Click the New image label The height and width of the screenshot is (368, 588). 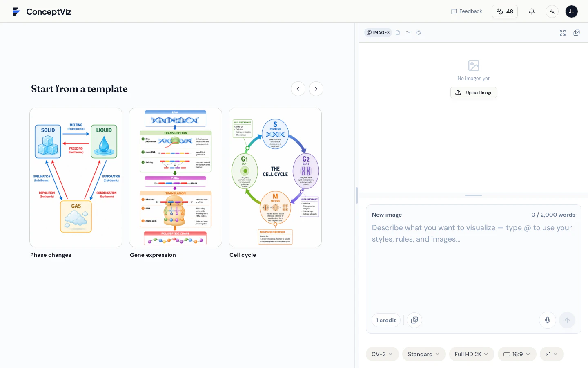[x=387, y=215]
